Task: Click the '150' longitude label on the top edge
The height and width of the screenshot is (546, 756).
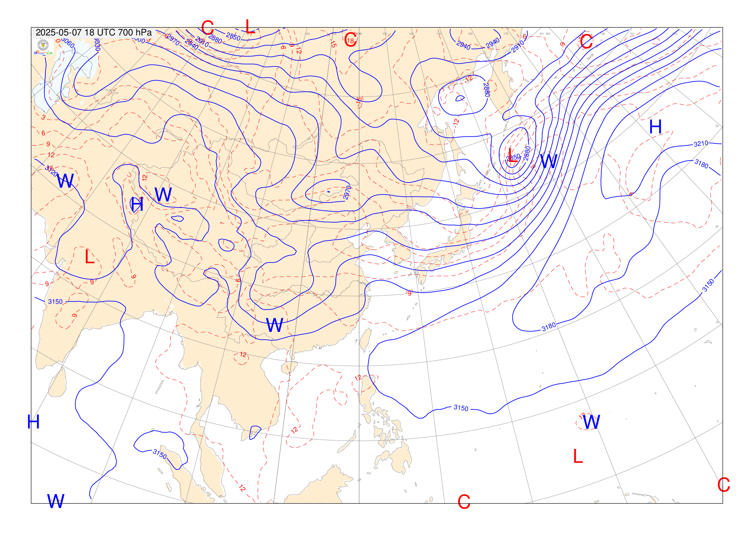Action: pos(438,34)
